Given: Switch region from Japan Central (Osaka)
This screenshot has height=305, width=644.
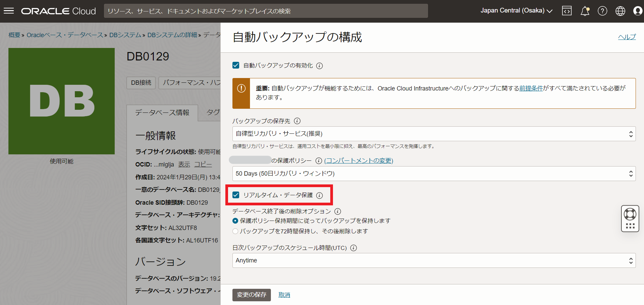Looking at the screenshot, I should click(x=516, y=11).
